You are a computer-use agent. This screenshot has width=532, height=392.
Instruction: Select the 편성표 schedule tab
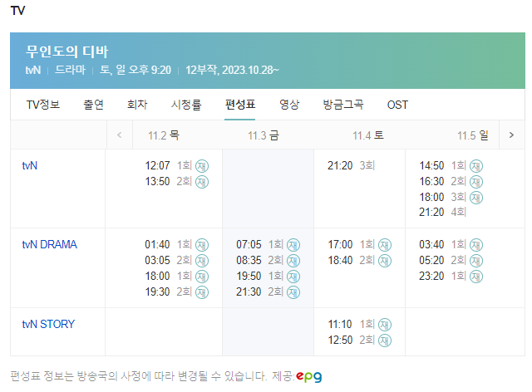tap(240, 105)
